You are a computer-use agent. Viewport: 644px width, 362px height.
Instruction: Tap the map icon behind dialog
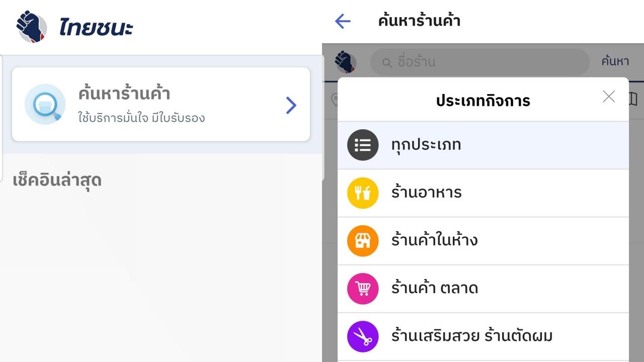633,99
